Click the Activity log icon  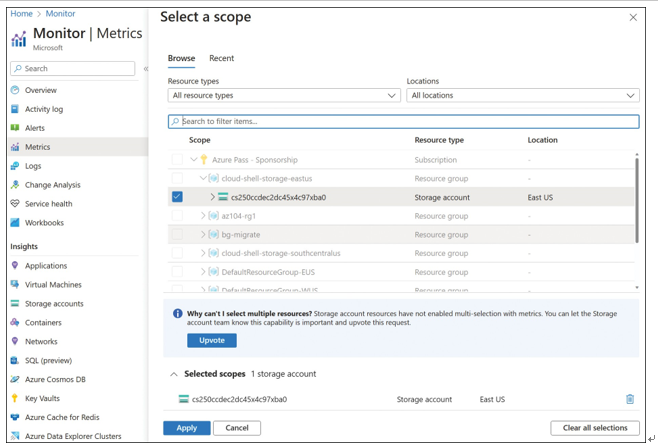(x=15, y=109)
